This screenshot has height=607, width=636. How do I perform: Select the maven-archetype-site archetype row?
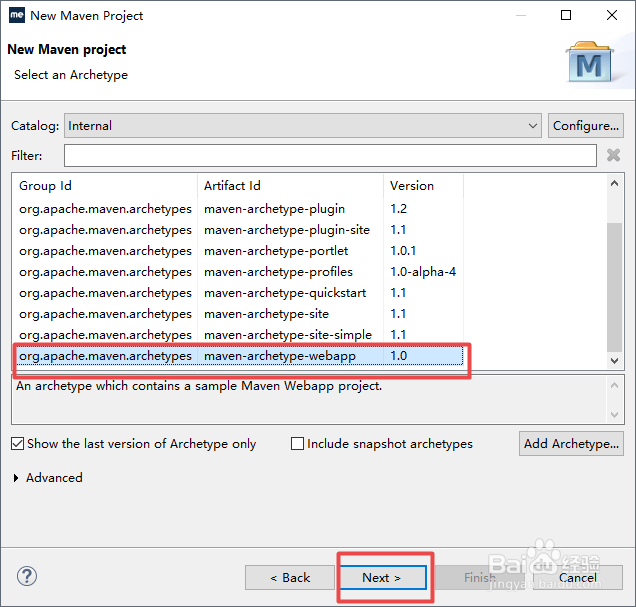point(238,314)
